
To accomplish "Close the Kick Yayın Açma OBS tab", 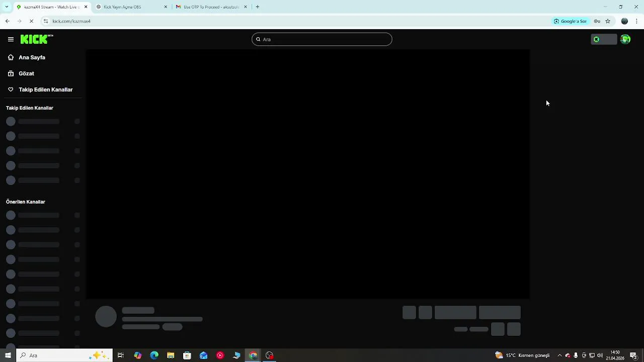I will pos(166,7).
